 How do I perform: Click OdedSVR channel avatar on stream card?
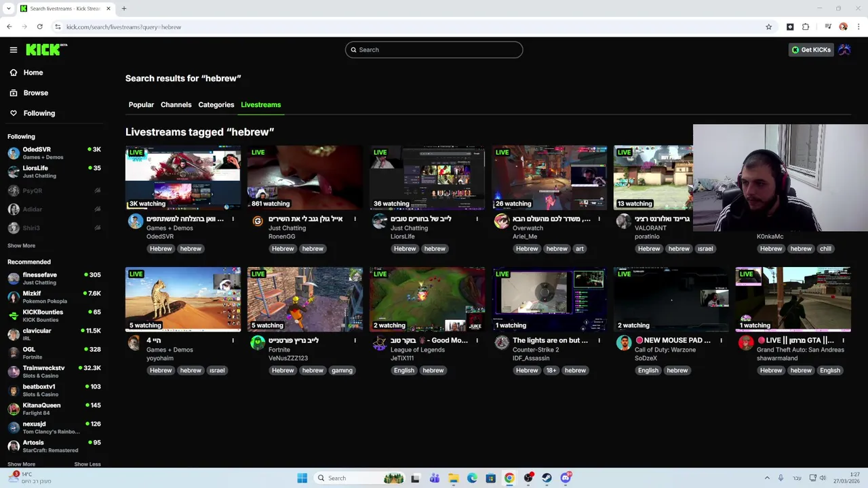coord(136,221)
